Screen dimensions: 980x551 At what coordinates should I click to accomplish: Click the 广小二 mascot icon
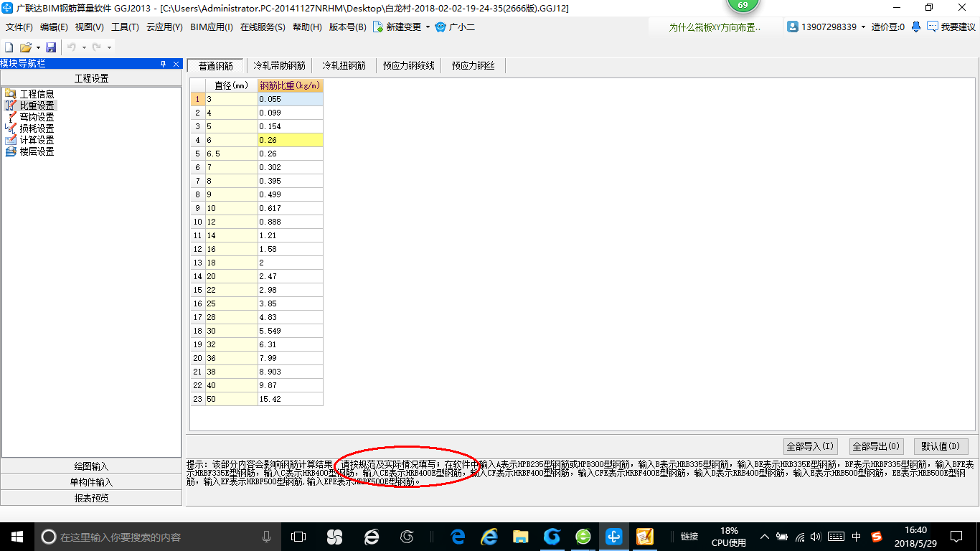[440, 27]
